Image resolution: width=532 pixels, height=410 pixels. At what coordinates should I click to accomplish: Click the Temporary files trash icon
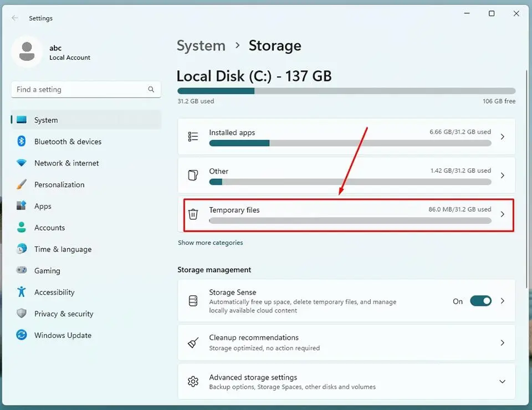coord(193,214)
